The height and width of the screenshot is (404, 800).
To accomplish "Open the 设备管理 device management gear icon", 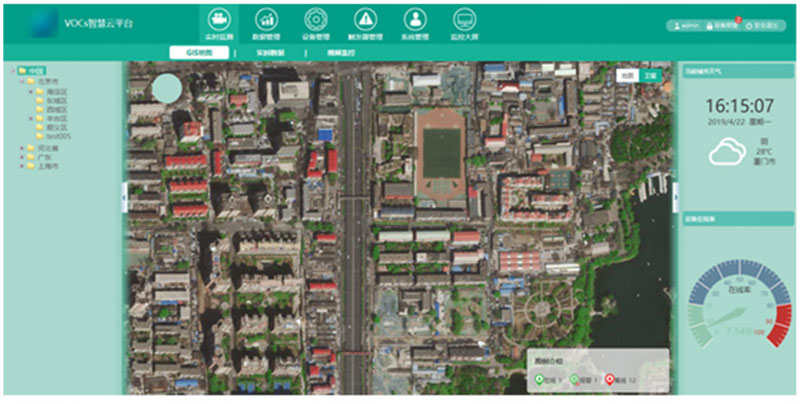I will pos(315,20).
